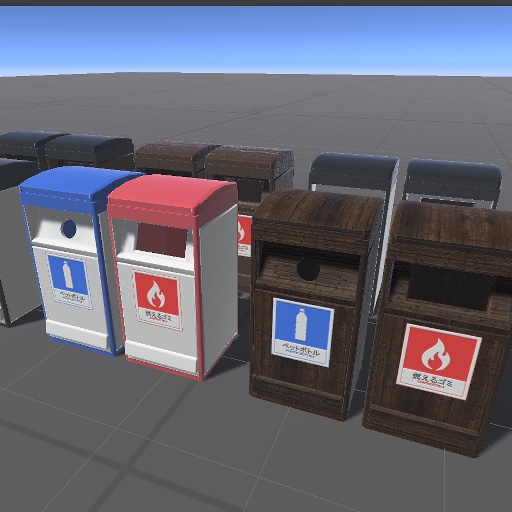Viewport: 512px width, 512px height.
Task: Click the round hole on the wooden bottle bin
Action: tap(308, 269)
